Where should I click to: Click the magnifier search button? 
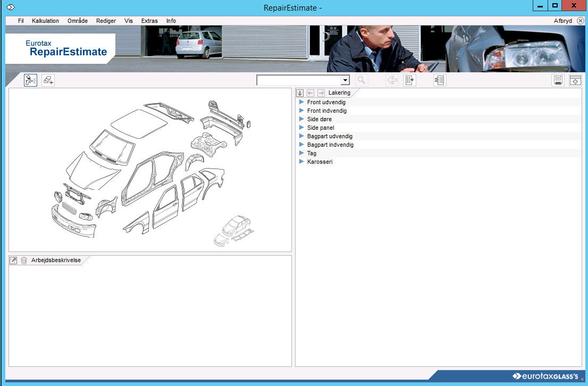click(x=362, y=80)
